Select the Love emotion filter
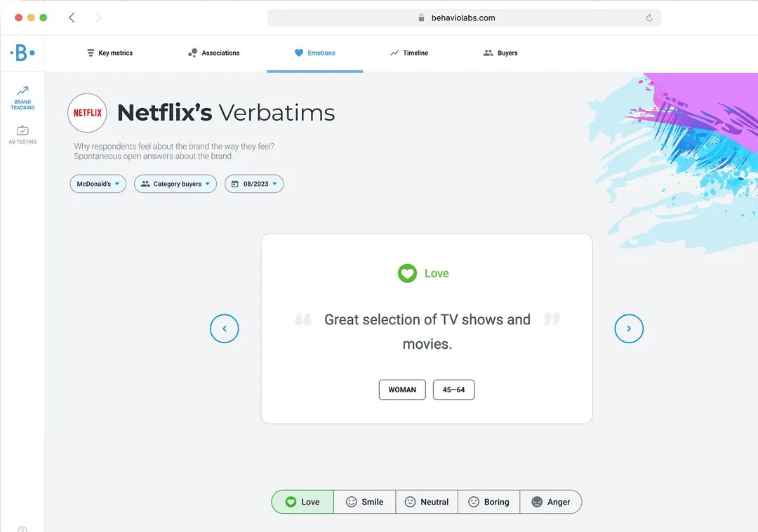This screenshot has width=758, height=532. point(302,502)
